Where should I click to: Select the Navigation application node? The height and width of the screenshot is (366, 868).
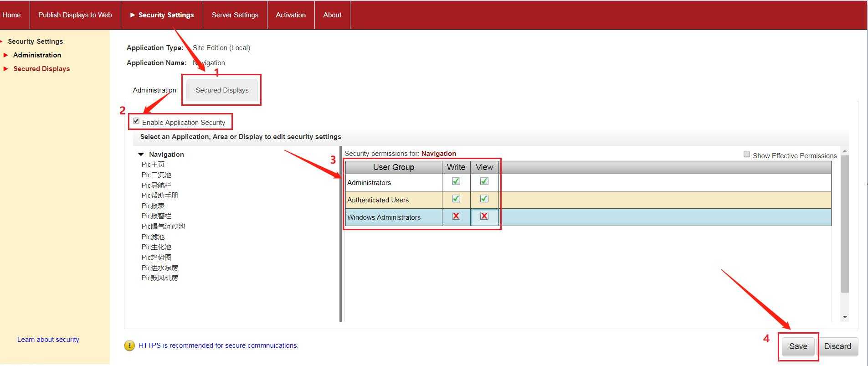click(x=166, y=155)
